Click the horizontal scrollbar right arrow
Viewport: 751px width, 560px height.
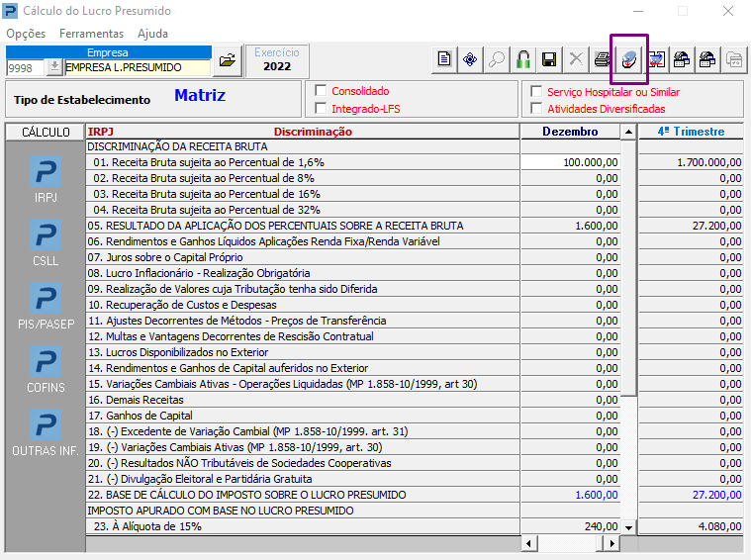coord(611,543)
